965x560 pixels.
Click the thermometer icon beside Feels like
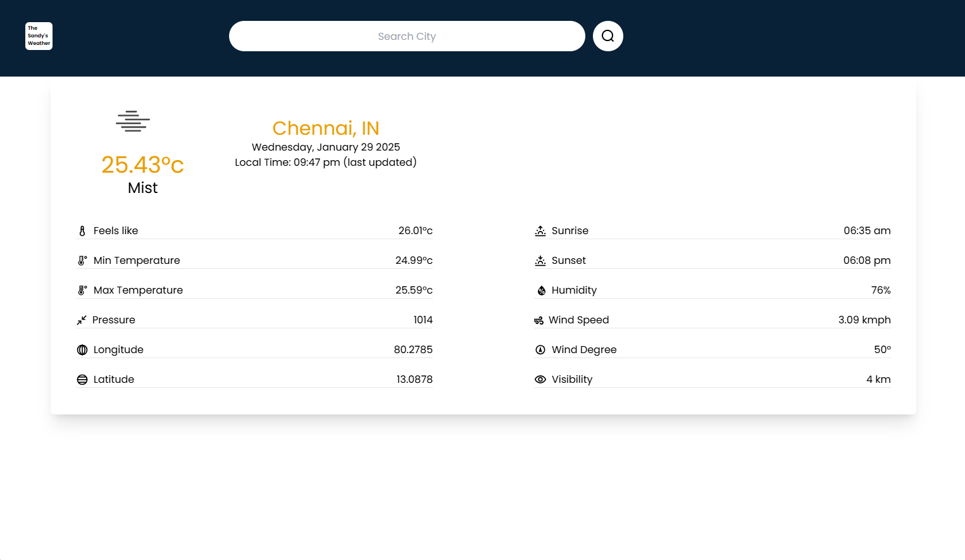click(82, 231)
